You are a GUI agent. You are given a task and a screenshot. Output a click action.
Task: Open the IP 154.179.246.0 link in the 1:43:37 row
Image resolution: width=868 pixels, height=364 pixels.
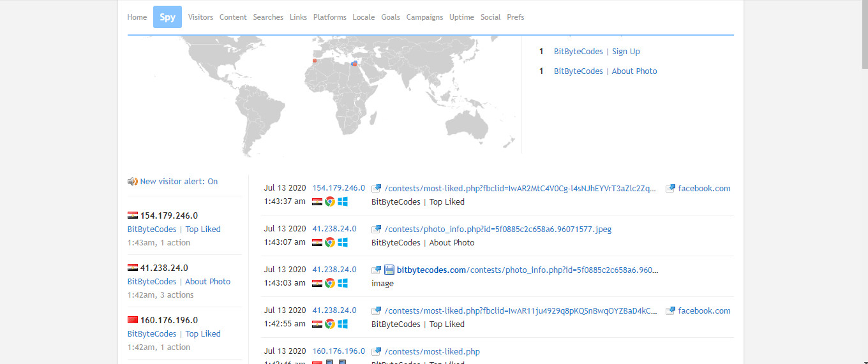point(339,188)
